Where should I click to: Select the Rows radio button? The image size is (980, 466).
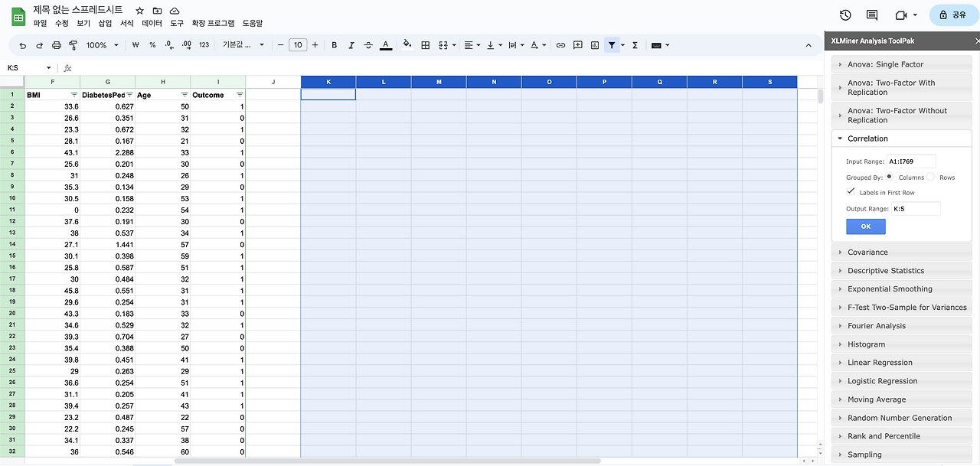tap(931, 177)
